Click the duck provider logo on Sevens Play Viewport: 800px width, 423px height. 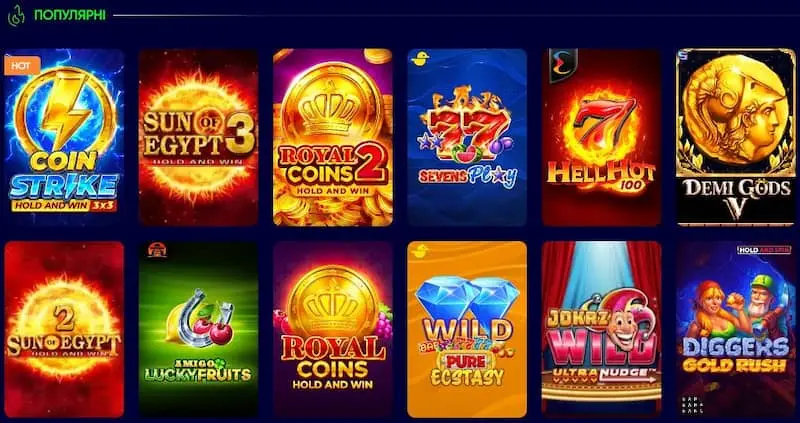tap(420, 57)
